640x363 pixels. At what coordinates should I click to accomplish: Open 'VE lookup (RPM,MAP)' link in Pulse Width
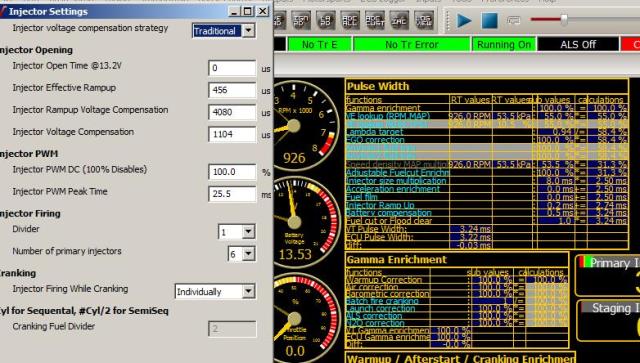tap(387, 116)
